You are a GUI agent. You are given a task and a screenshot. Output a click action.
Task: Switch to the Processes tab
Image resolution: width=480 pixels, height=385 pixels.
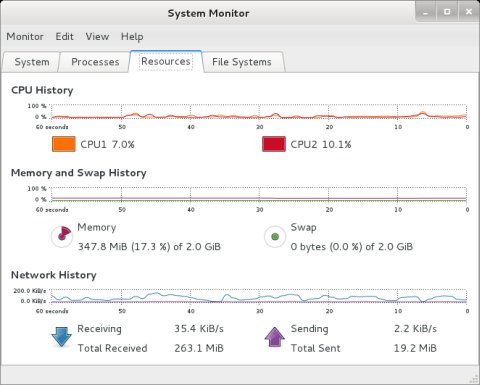point(95,62)
